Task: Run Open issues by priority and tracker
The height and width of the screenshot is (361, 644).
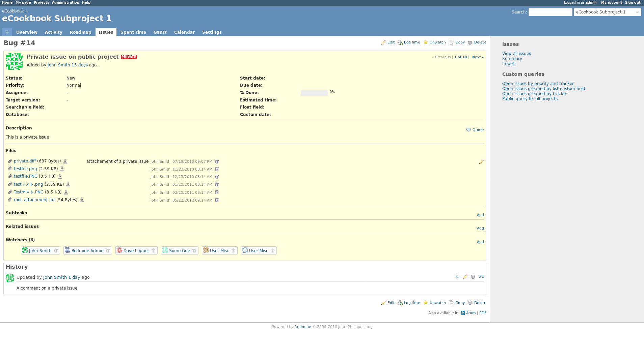Action: tap(538, 84)
